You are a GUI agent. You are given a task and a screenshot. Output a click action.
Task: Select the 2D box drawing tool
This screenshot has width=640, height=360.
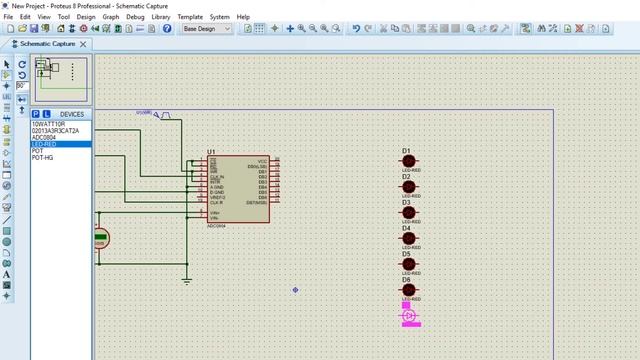7,231
